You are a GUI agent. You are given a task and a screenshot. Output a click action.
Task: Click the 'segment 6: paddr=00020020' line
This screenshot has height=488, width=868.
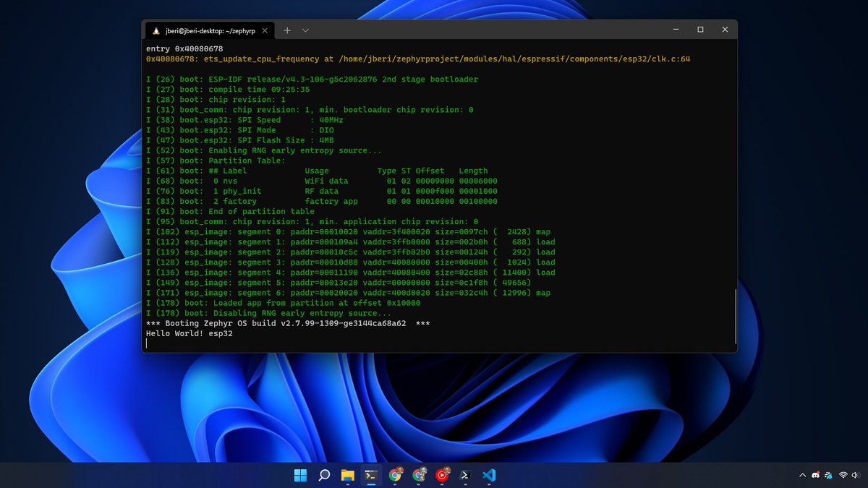click(x=348, y=293)
